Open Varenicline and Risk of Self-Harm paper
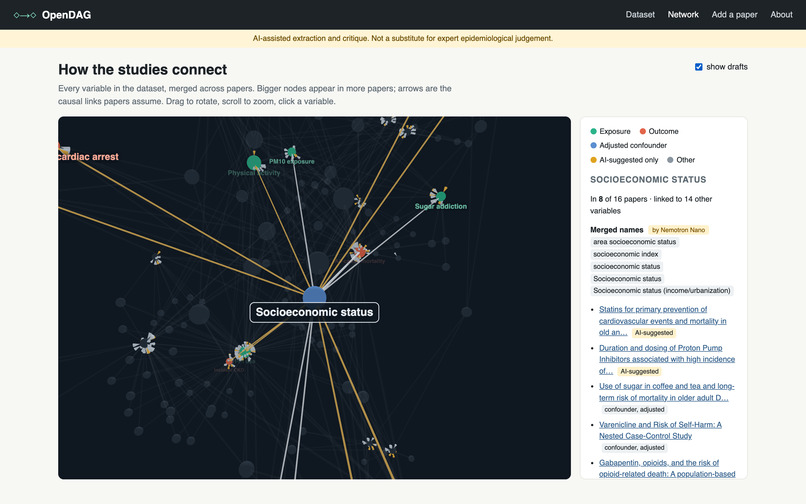This screenshot has height=504, width=806. 660,430
